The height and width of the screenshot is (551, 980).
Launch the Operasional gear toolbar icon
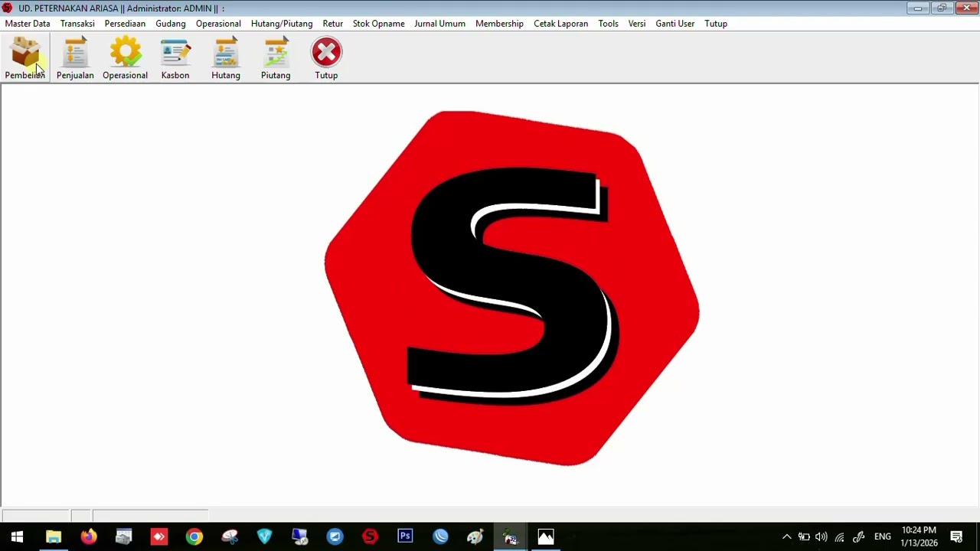point(125,58)
